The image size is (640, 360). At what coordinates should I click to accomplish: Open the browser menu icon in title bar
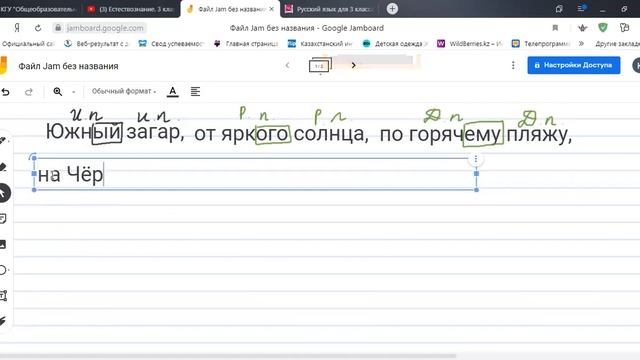(x=581, y=9)
